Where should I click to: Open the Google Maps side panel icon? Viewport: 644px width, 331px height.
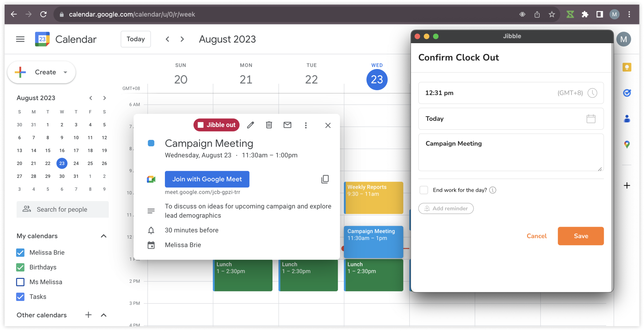point(626,144)
